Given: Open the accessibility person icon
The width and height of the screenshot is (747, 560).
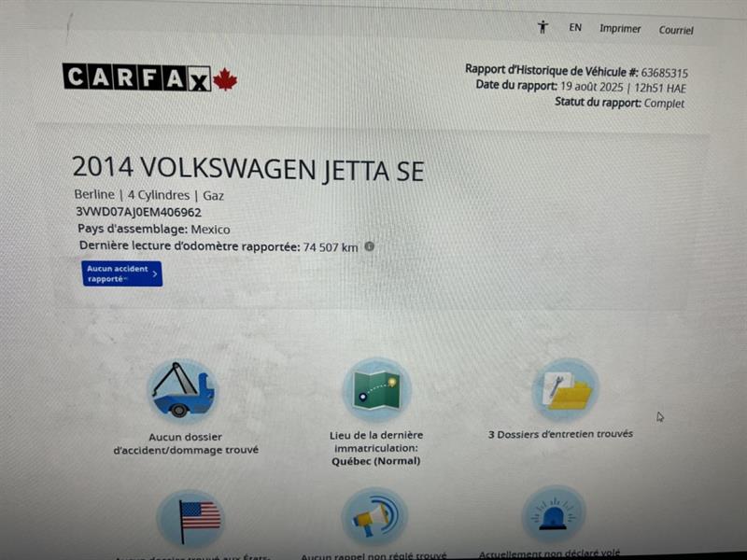Looking at the screenshot, I should click(x=543, y=27).
